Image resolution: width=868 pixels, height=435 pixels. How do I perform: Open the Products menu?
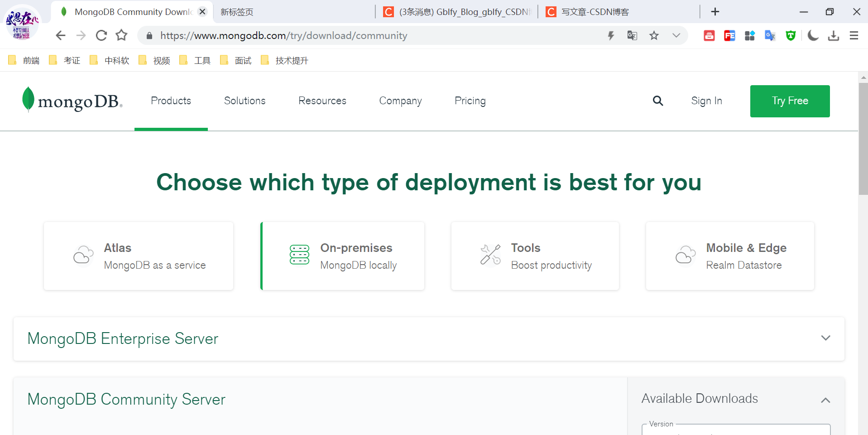click(171, 101)
